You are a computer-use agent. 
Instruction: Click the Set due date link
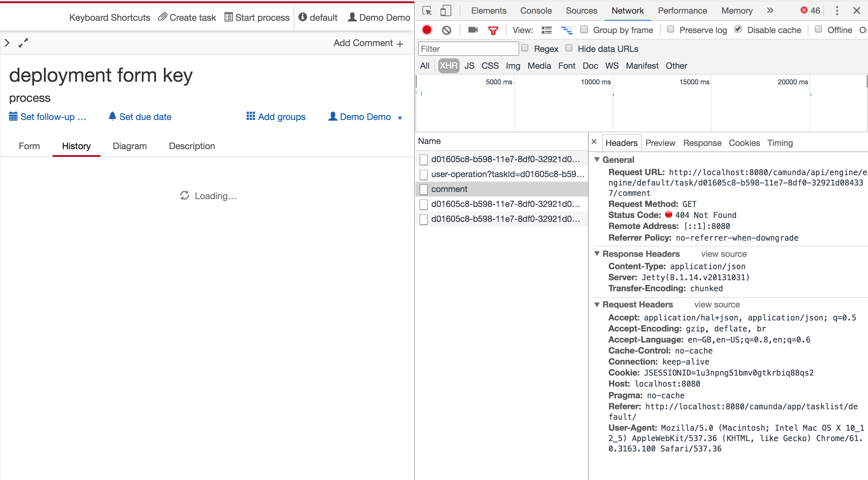click(145, 117)
